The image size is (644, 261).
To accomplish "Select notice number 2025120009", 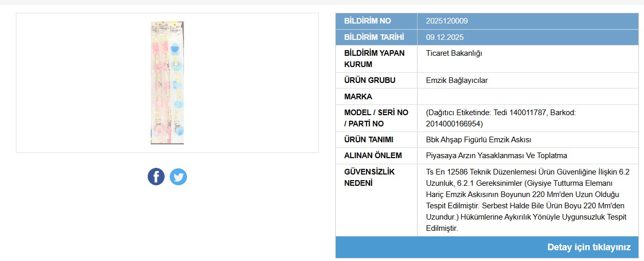I will (447, 21).
